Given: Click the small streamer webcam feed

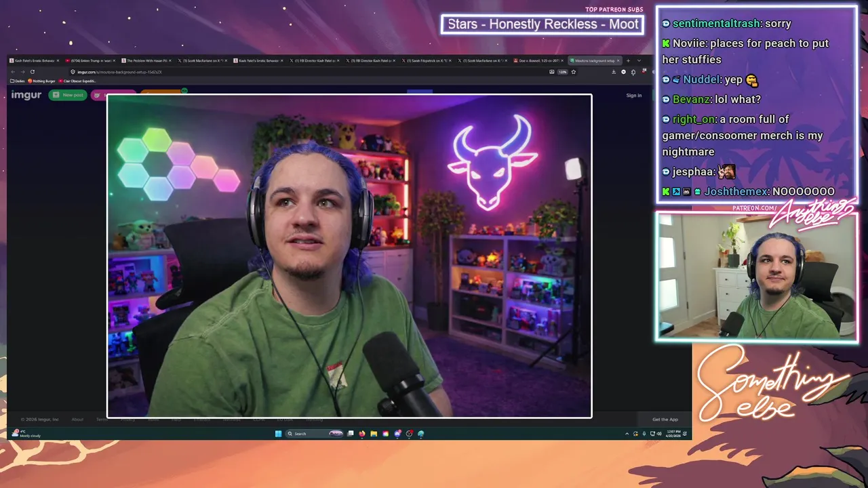Looking at the screenshot, I should 757,276.
